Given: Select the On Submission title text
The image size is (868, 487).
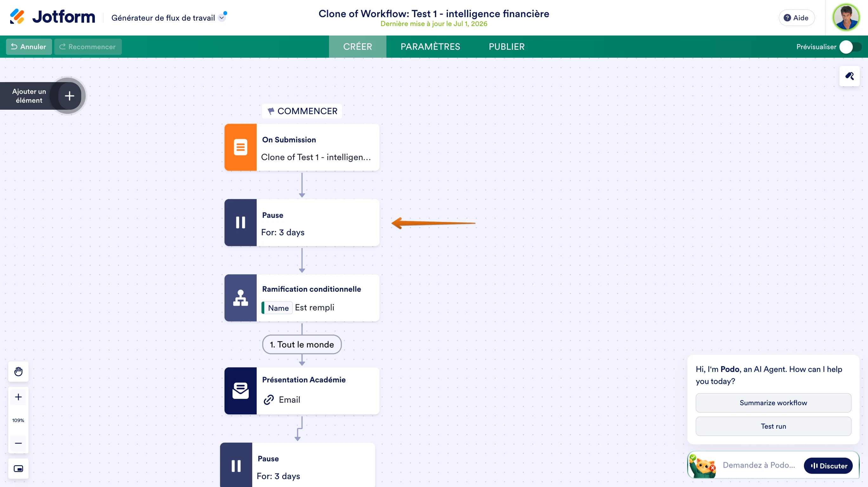Looking at the screenshot, I should pos(289,140).
